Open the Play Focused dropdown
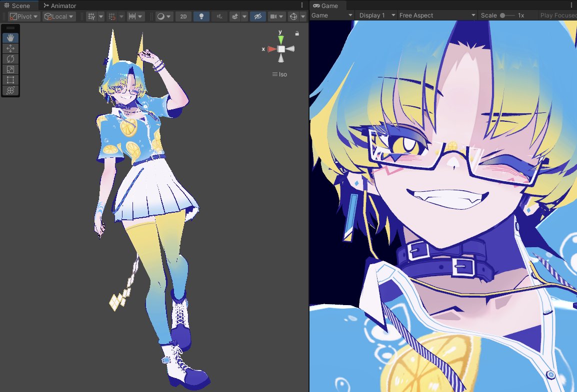The height and width of the screenshot is (392, 577). coord(558,15)
